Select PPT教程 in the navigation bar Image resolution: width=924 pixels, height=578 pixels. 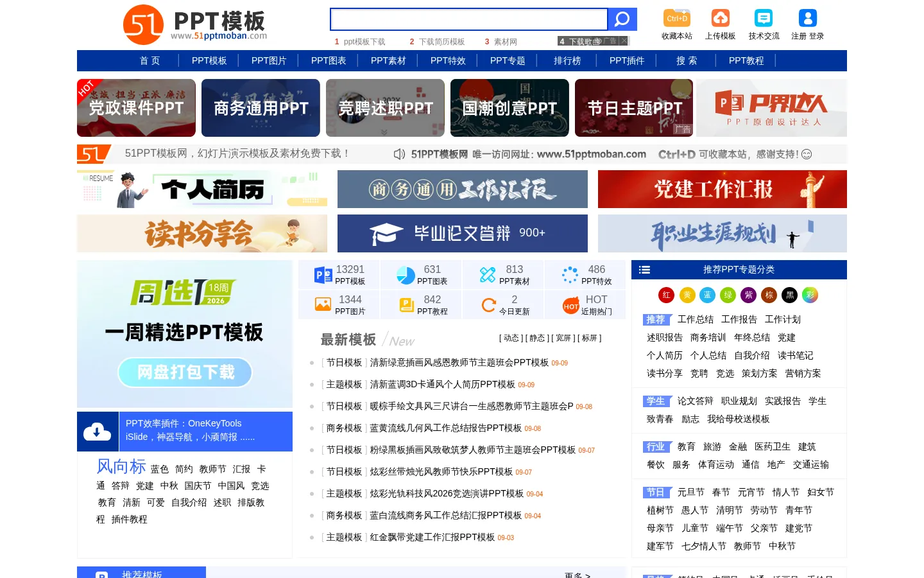[746, 60]
